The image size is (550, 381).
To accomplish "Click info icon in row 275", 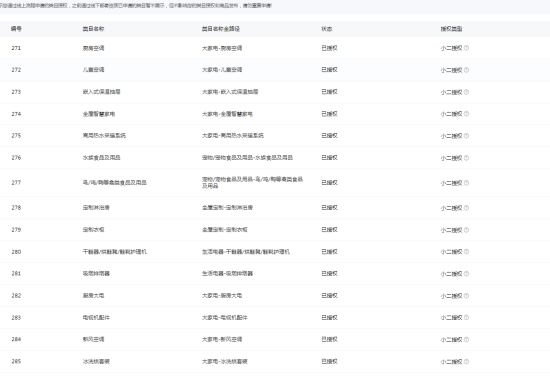I will tap(466, 136).
